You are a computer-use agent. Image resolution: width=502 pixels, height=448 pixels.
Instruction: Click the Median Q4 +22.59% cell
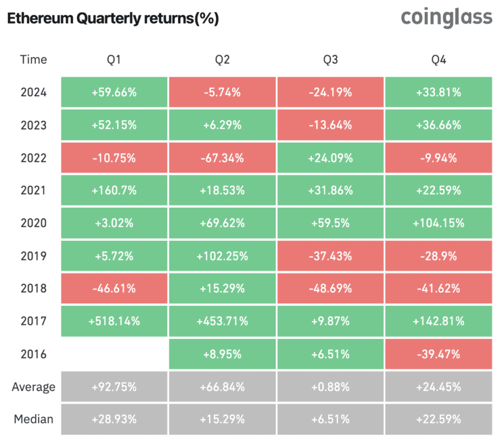(439, 419)
